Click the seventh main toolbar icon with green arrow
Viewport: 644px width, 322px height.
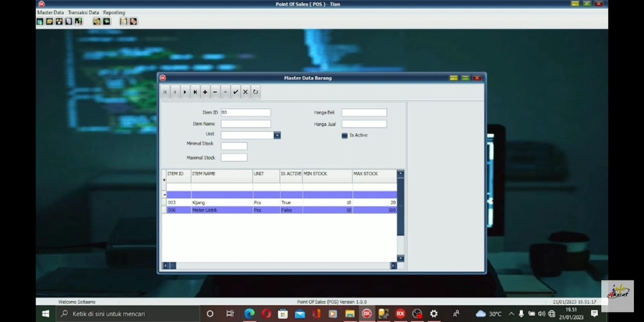[x=107, y=21]
